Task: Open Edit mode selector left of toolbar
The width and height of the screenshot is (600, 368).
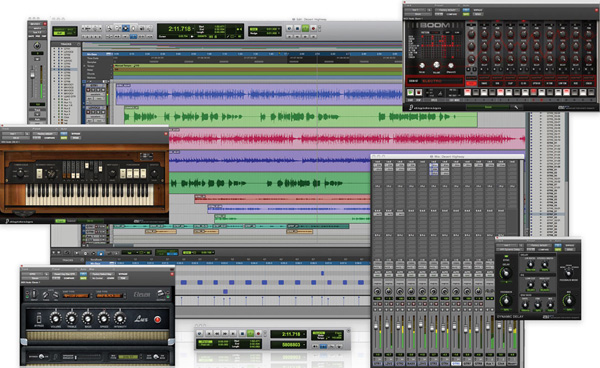Action: (x=65, y=31)
